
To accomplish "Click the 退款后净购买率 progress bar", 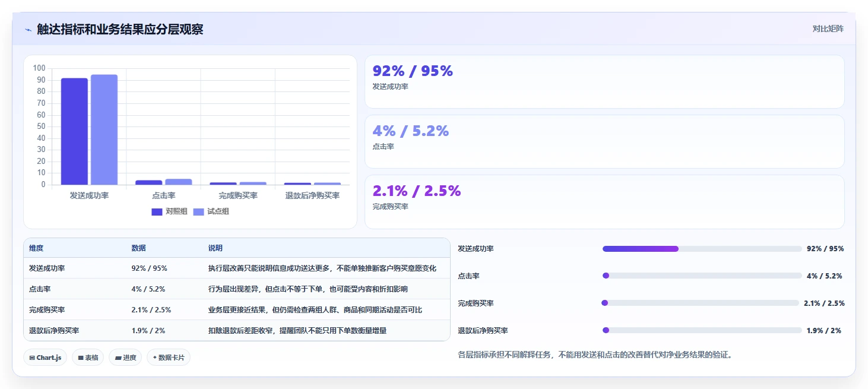I will pos(702,330).
